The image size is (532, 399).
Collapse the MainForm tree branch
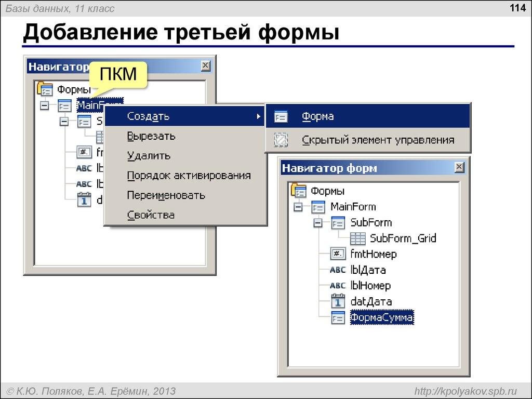click(x=299, y=206)
